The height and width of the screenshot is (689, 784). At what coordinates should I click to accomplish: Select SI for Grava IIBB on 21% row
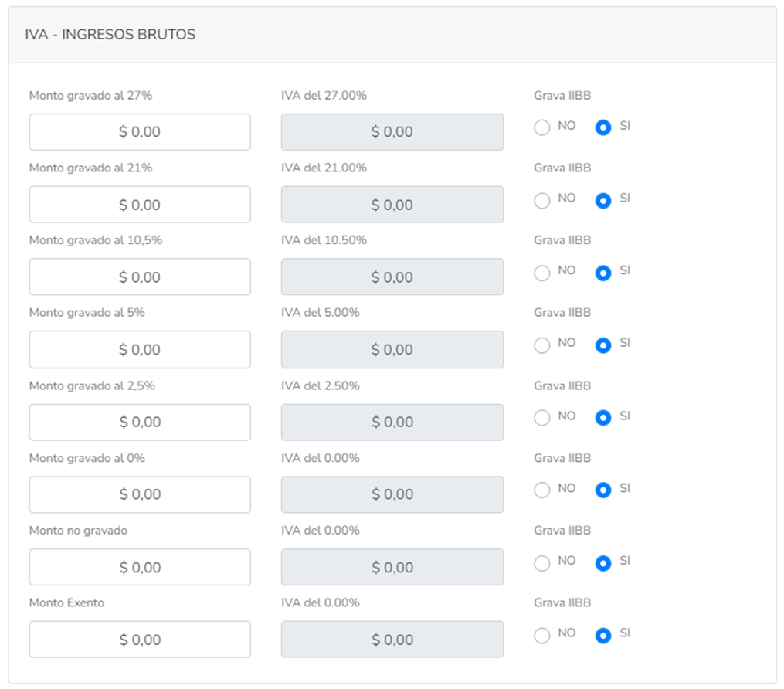pos(603,201)
